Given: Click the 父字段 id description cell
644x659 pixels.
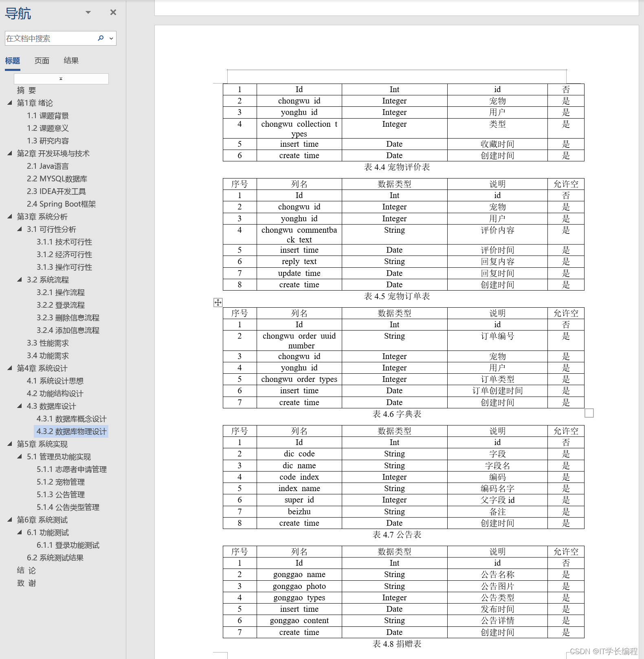Looking at the screenshot, I should (498, 500).
